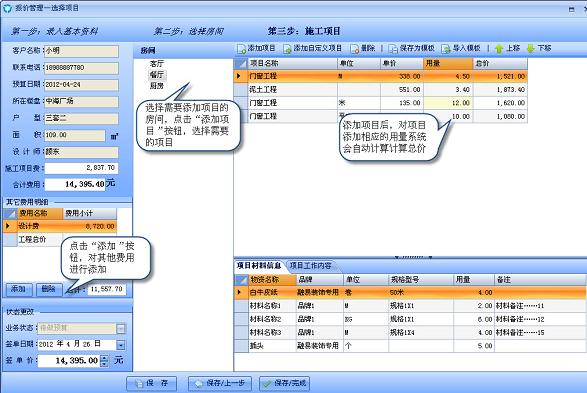Click the 删除 icon in project toolbar
This screenshot has height=393, width=587.
[x=355, y=49]
